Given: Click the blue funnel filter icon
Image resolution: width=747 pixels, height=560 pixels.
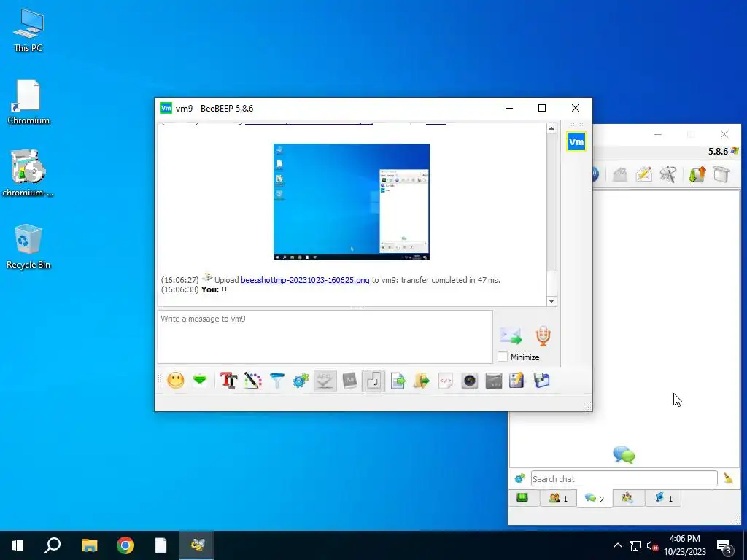Looking at the screenshot, I should click(x=276, y=381).
